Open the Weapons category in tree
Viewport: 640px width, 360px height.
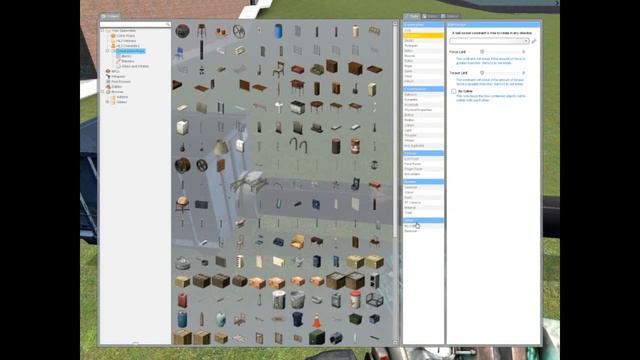pos(118,76)
